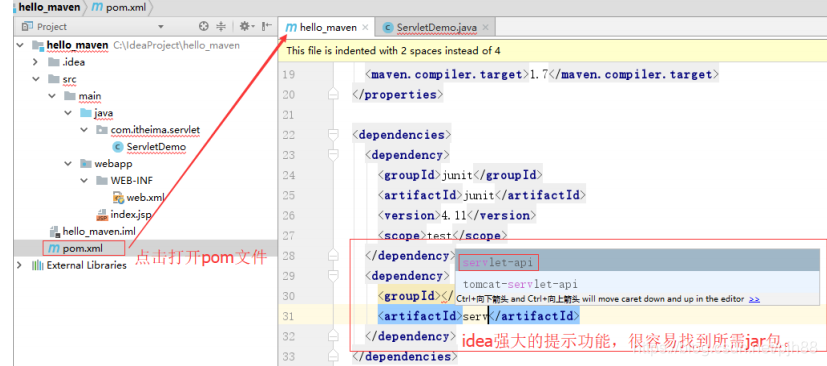Click the hide Project panel icon
Image resolution: width=827 pixels, height=366 pixels.
point(267,26)
